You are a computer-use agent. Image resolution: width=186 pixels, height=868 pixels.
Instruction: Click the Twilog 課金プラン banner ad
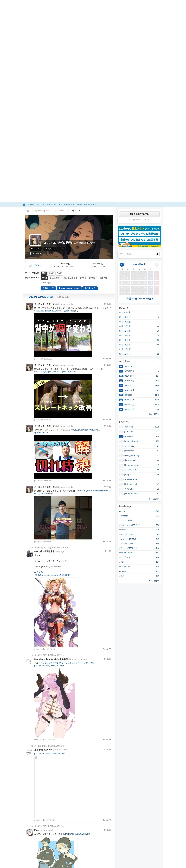[139, 237]
